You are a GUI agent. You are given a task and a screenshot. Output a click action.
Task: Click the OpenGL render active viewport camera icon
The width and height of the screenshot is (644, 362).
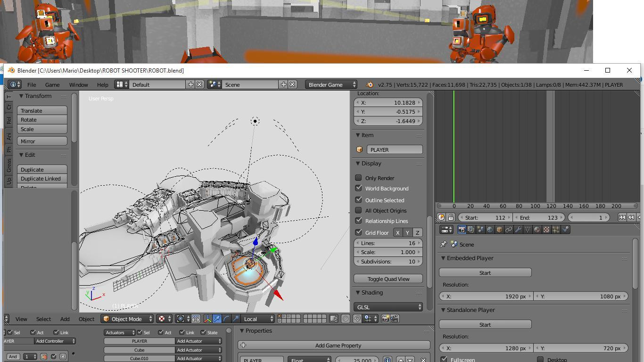point(385,319)
